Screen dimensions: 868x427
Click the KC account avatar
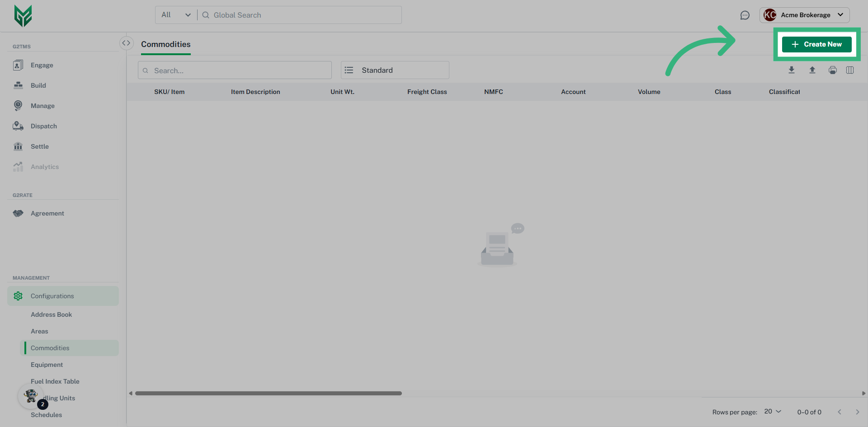pos(769,15)
